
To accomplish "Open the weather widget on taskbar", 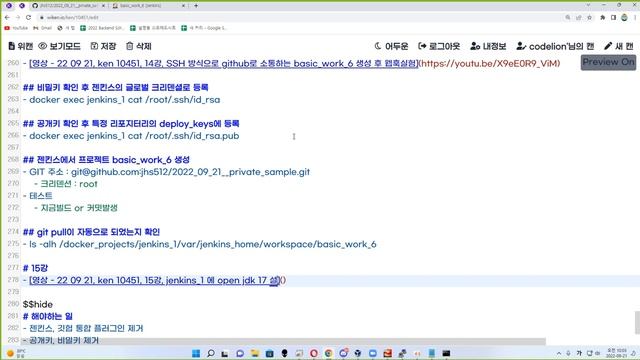I will point(16,353).
